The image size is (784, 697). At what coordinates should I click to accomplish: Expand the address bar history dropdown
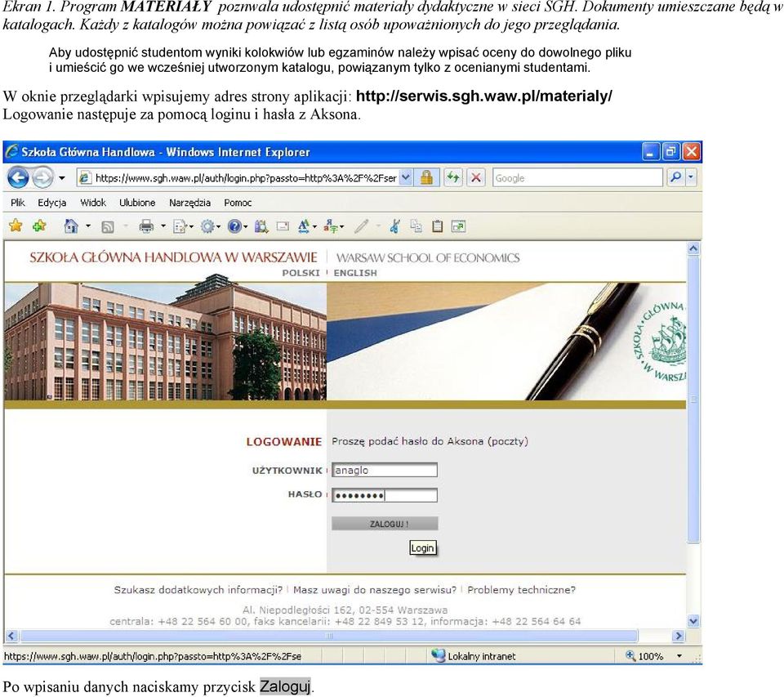click(406, 177)
